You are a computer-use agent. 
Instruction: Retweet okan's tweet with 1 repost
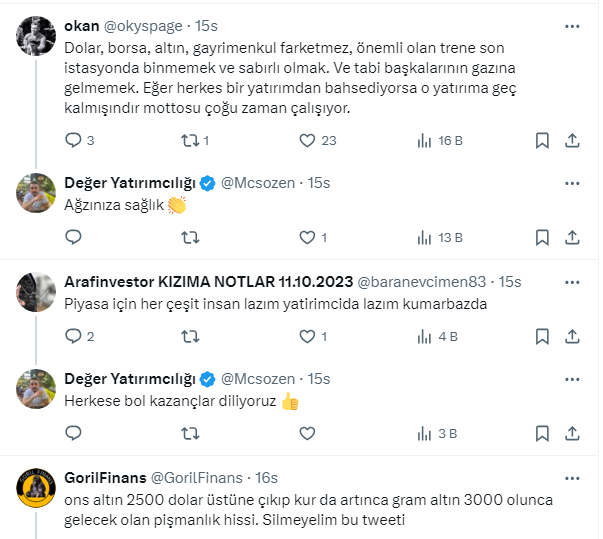click(x=190, y=141)
